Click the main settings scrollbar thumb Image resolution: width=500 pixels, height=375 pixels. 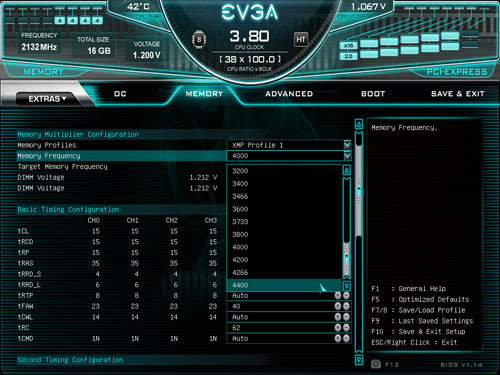359,190
